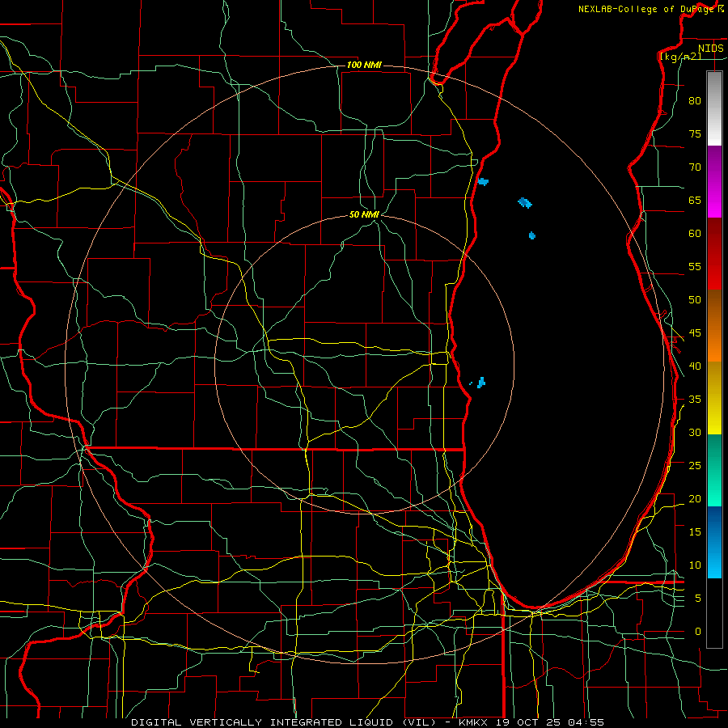Click the 25 value on the VIL scale

(695, 466)
